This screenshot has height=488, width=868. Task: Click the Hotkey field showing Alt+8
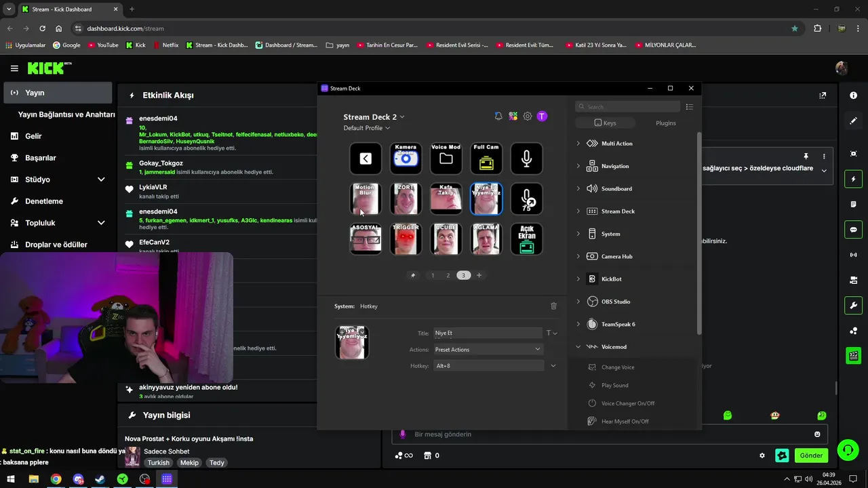pos(488,366)
